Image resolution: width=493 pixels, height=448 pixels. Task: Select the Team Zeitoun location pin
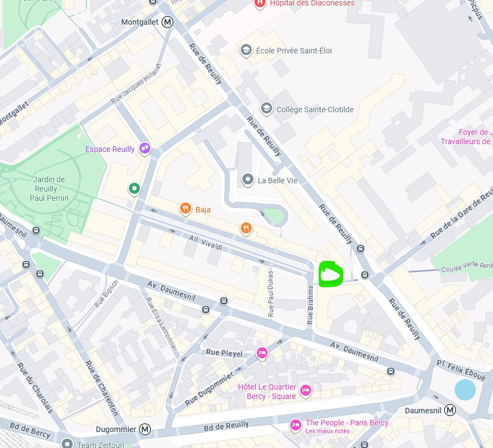pyautogui.click(x=67, y=443)
